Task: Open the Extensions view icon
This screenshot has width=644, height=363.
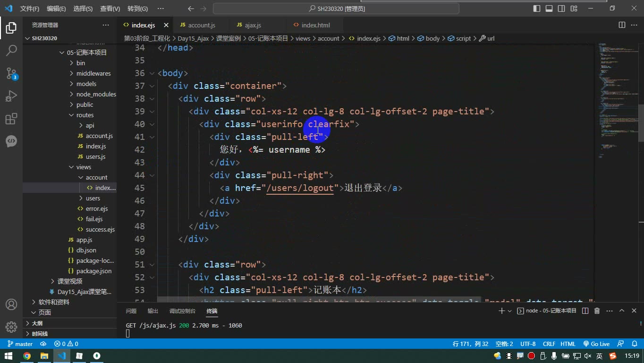Action: pyautogui.click(x=11, y=119)
